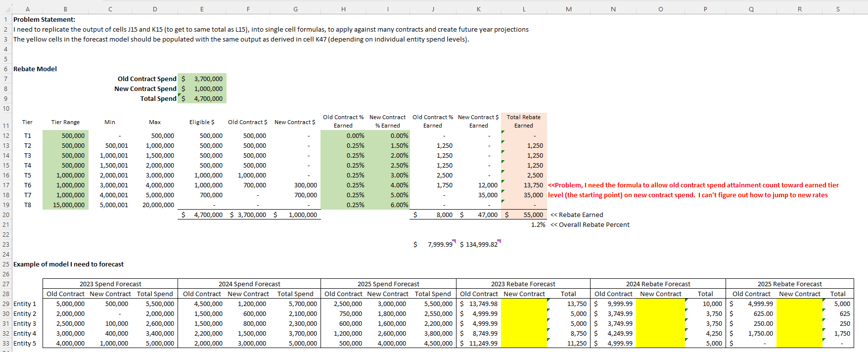Click the "Tier Range" column heading
Image resolution: width=868 pixels, height=352 pixels.
click(65, 122)
